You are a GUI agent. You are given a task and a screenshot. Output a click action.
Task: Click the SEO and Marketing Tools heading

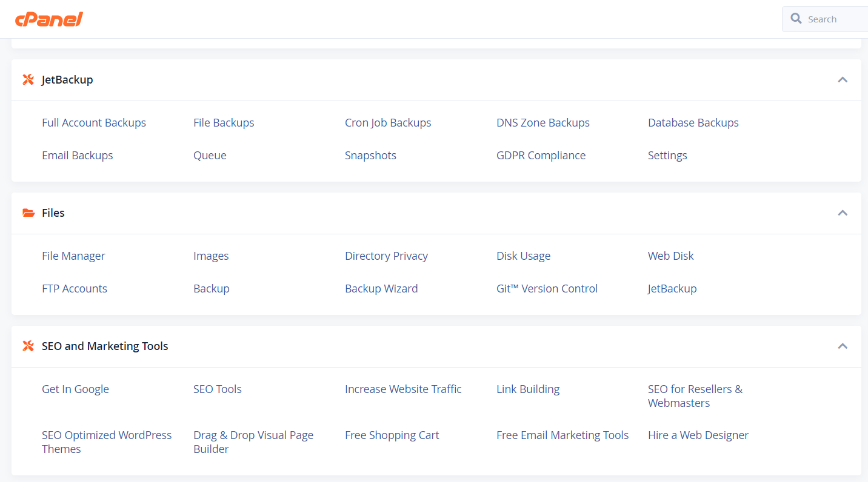coord(105,346)
